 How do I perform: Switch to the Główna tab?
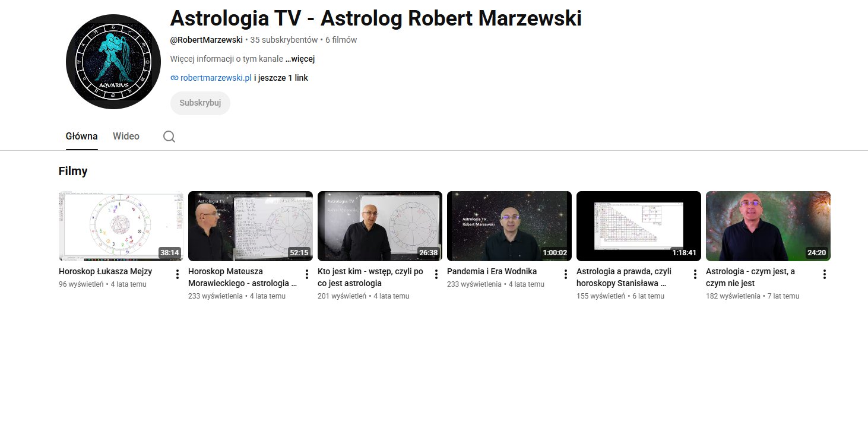point(82,137)
